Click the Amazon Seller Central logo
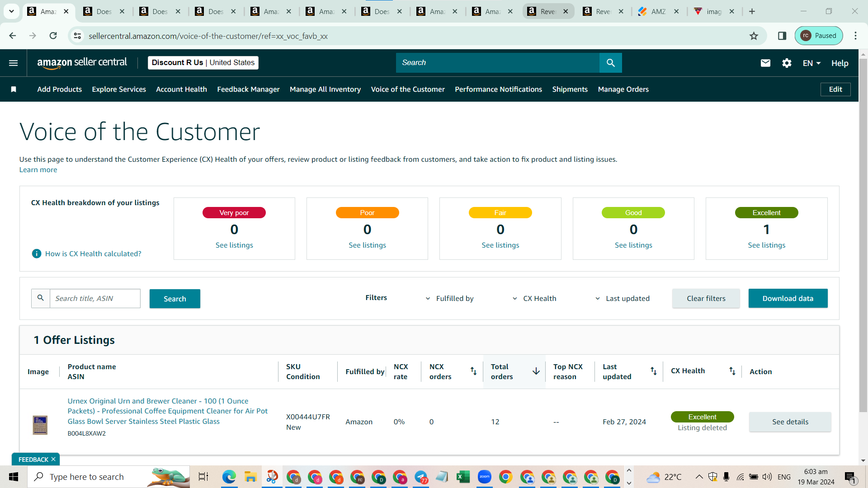Screen dimensions: 868x488 [x=82, y=63]
